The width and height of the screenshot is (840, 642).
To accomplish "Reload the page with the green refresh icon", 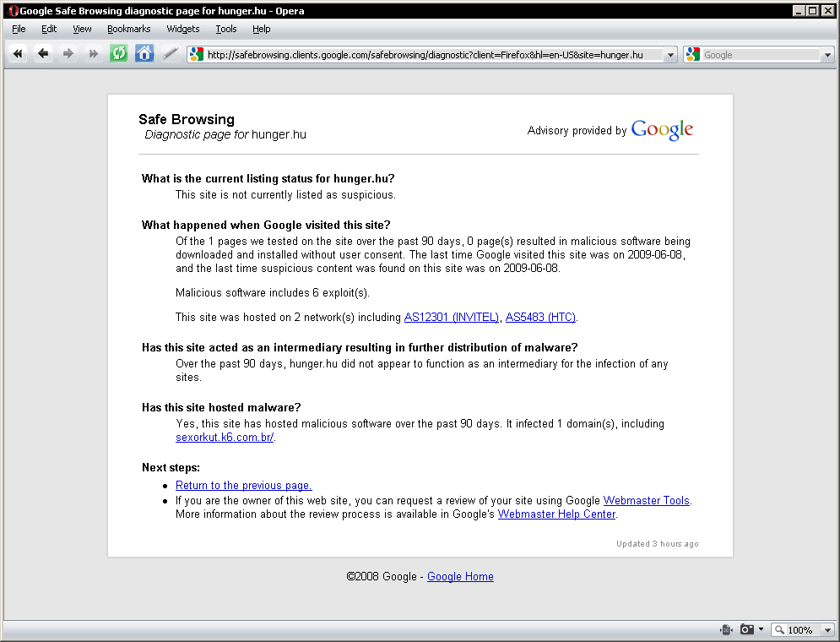I will click(x=118, y=53).
